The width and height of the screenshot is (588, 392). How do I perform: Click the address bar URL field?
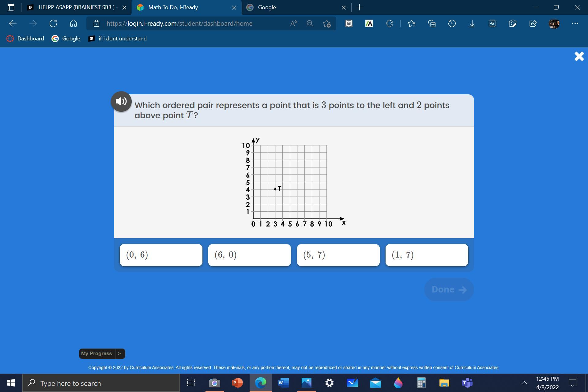[x=179, y=24]
